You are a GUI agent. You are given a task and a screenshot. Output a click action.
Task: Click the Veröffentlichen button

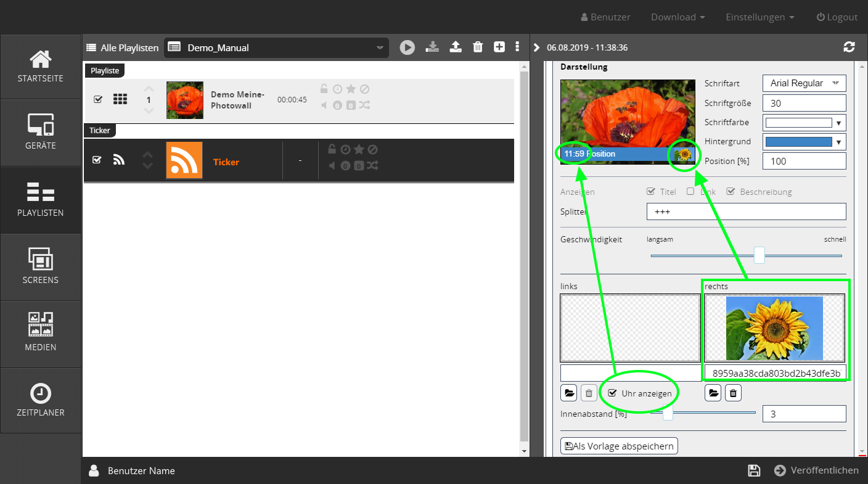816,470
